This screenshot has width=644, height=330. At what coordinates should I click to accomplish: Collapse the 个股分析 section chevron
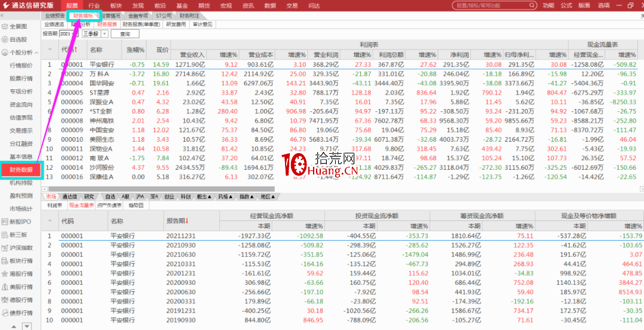coord(36,53)
